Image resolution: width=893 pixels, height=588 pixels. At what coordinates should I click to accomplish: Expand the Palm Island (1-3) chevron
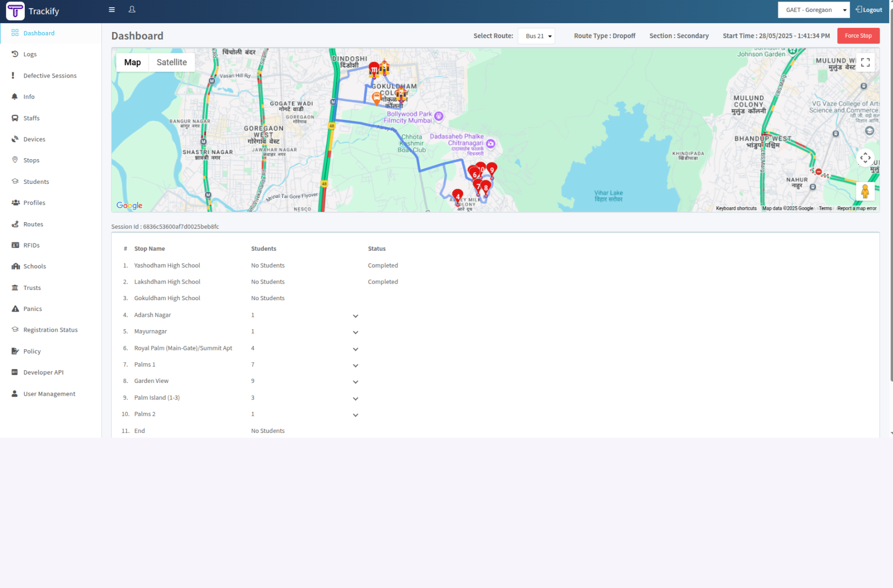coord(356,398)
